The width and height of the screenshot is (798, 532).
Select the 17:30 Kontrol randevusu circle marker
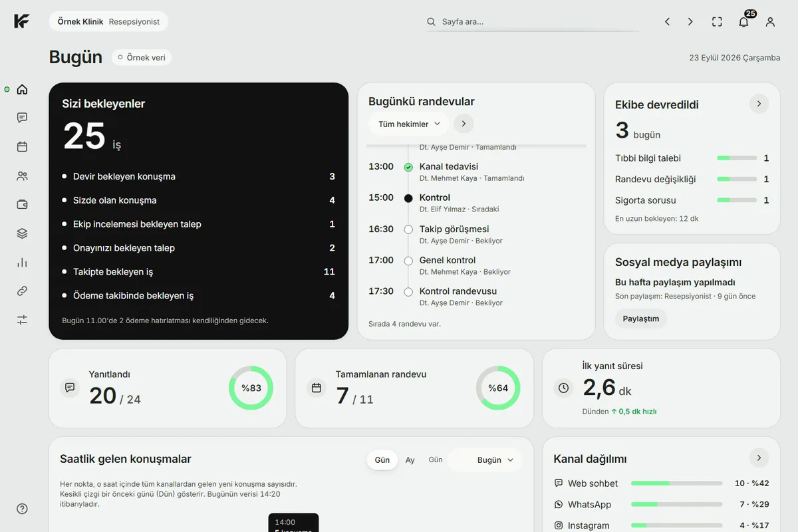(408, 292)
